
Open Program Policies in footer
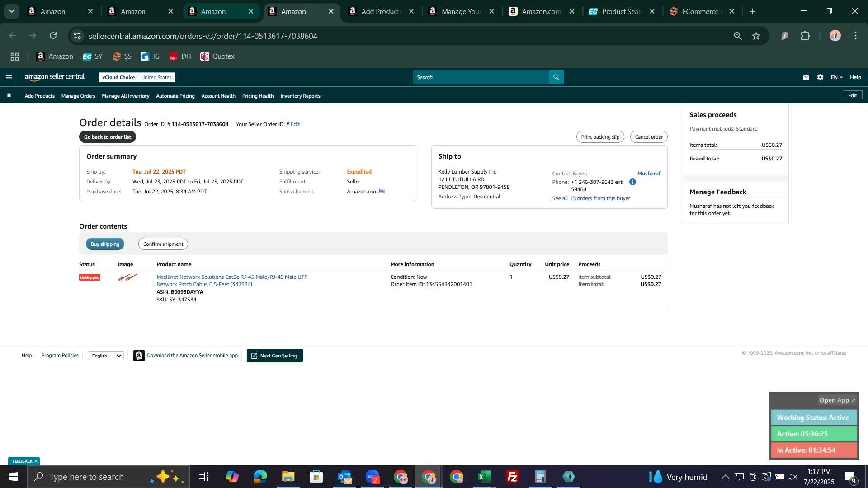(60, 355)
